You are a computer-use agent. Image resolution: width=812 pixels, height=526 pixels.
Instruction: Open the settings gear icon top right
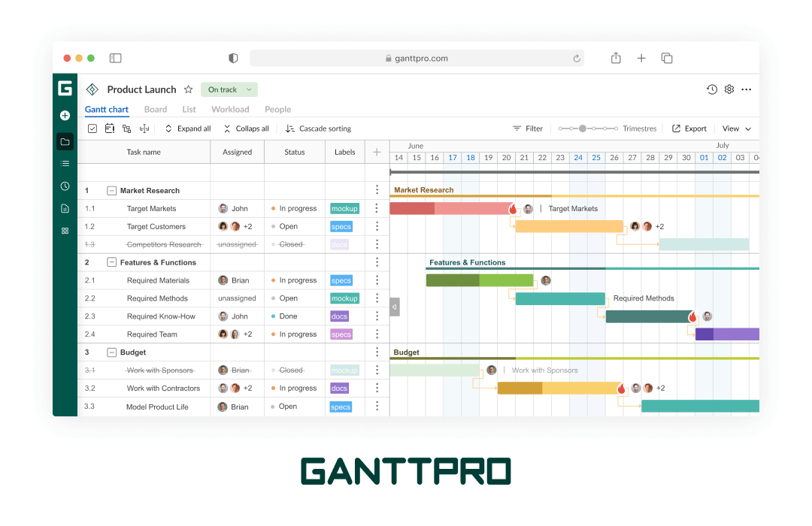tap(729, 89)
